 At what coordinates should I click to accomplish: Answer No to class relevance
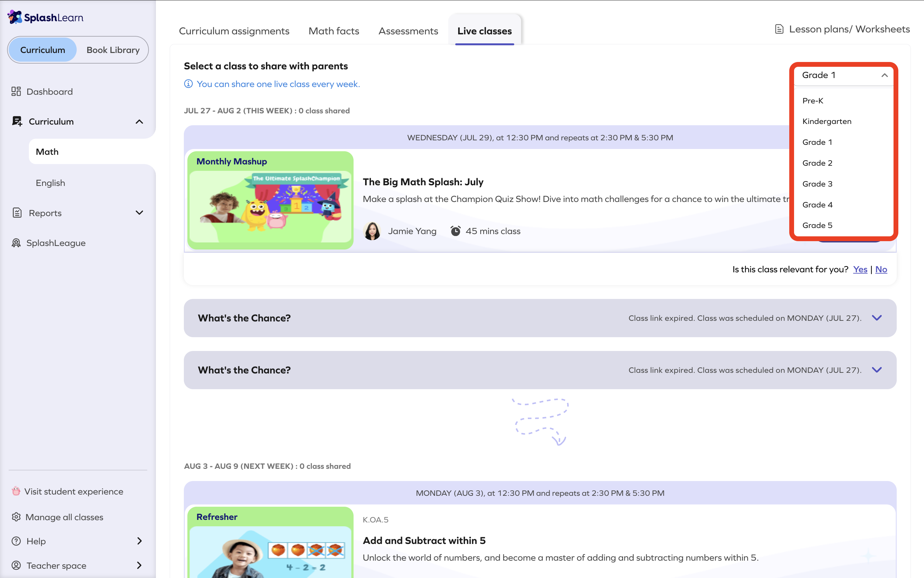881,269
